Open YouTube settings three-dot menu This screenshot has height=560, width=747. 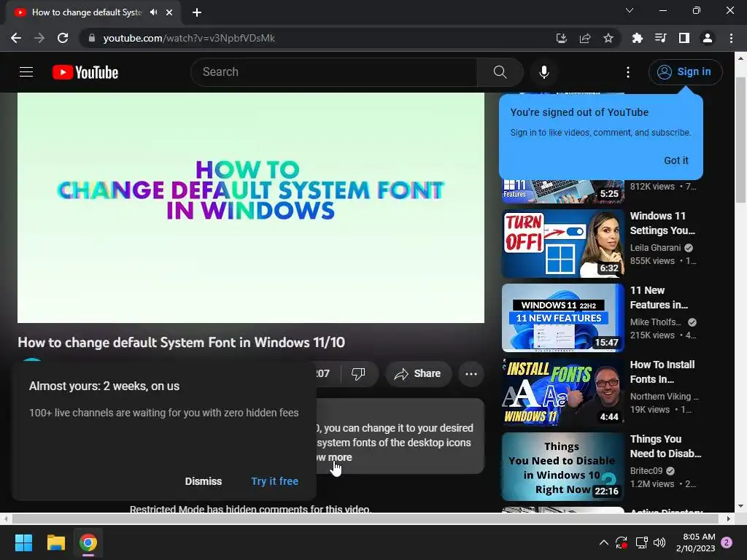tap(628, 72)
